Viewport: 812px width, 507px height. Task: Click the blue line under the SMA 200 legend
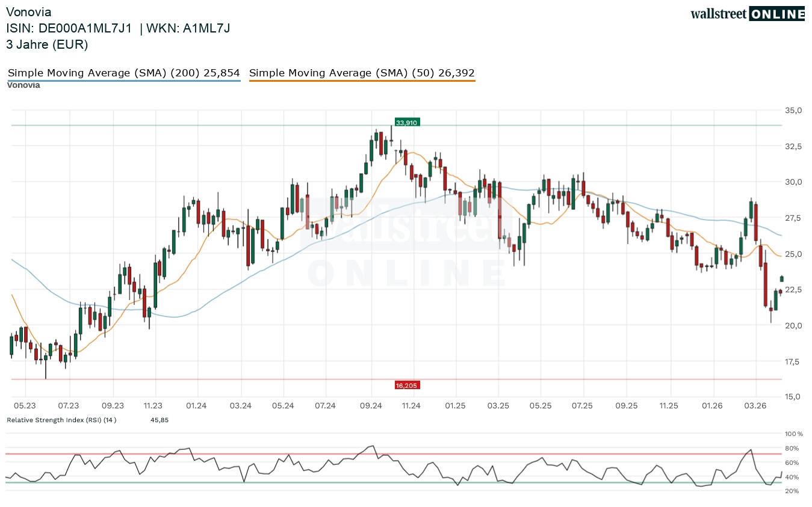[x=124, y=81]
